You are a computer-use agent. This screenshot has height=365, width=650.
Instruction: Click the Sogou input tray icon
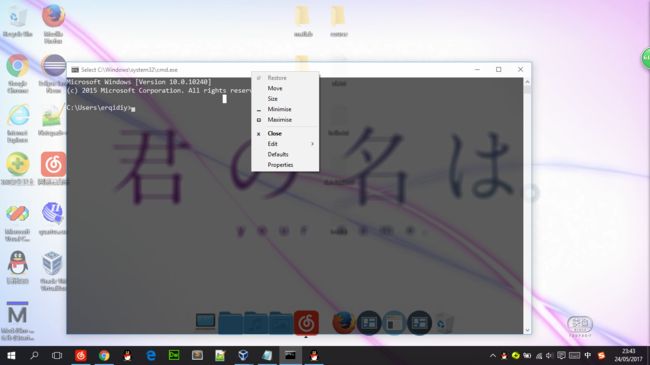[601, 355]
